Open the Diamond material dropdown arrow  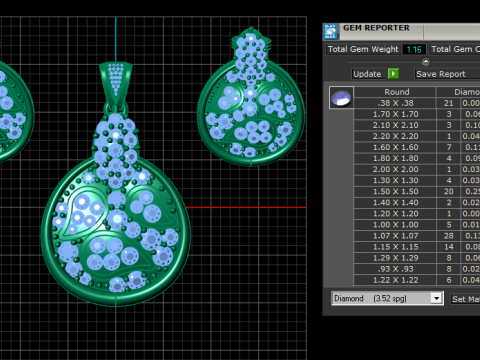coord(436,298)
